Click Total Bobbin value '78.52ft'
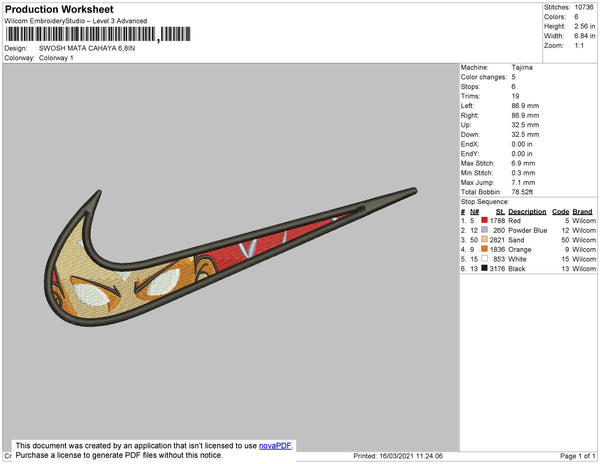This screenshot has height=464, width=600. [522, 192]
